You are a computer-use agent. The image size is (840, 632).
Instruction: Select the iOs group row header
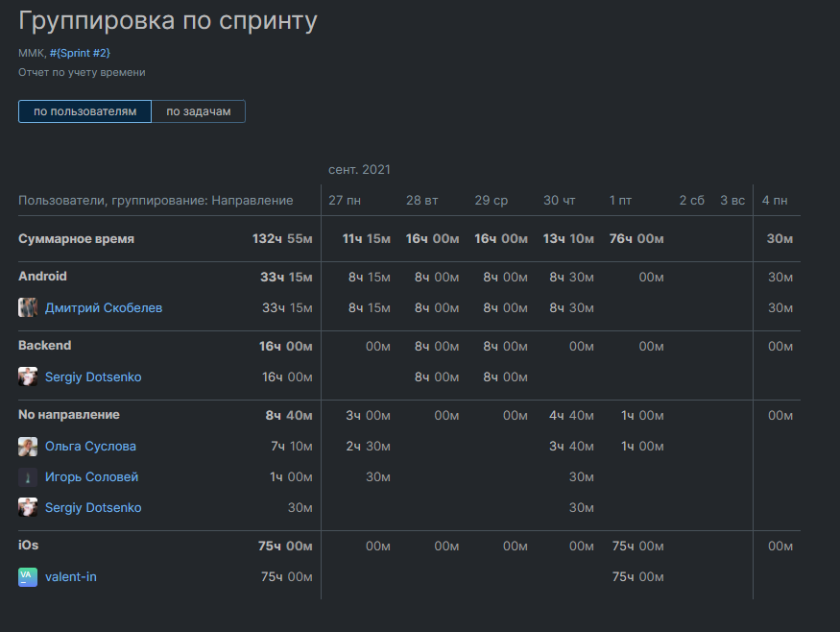pyautogui.click(x=29, y=546)
